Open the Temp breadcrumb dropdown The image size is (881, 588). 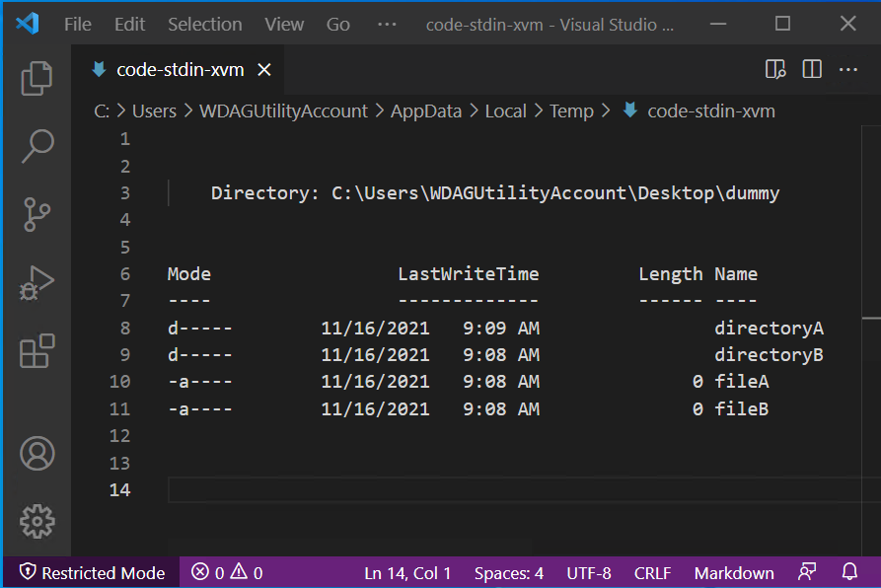click(571, 110)
